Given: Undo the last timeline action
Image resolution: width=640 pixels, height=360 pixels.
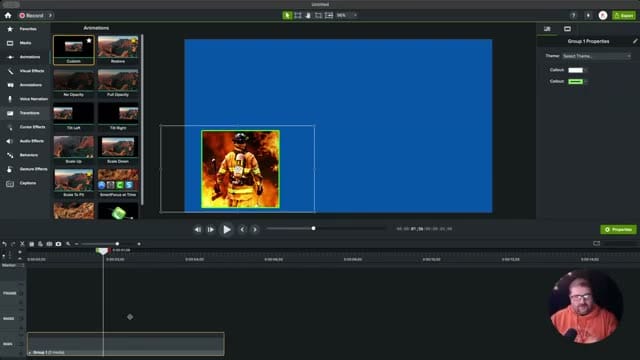Looking at the screenshot, I should pyautogui.click(x=4, y=244).
